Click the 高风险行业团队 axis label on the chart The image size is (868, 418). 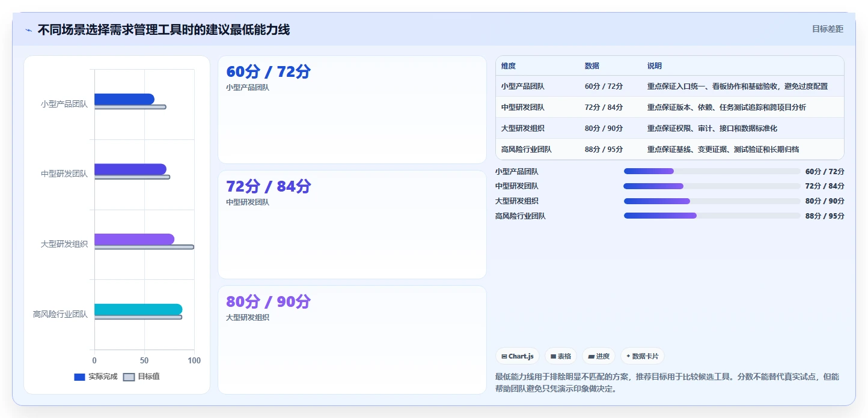pos(60,314)
